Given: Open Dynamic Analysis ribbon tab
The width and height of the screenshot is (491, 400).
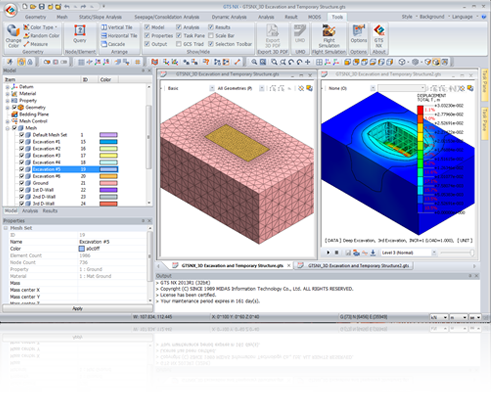Looking at the screenshot, I should [x=229, y=17].
